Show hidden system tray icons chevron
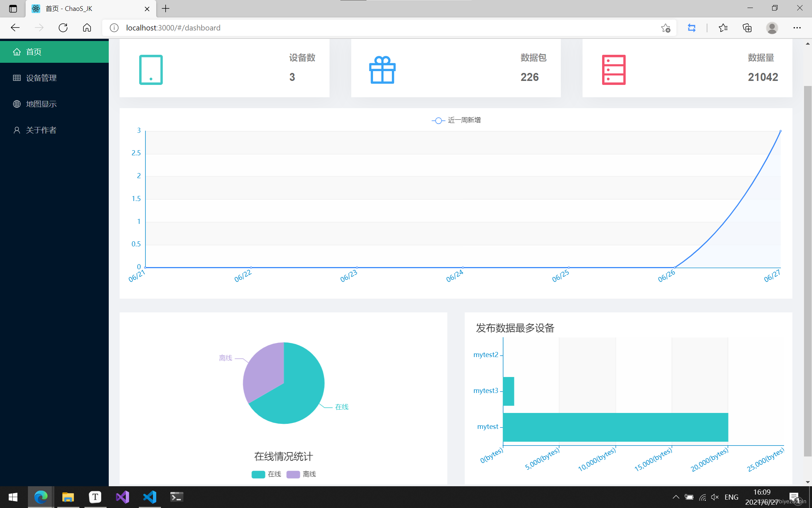This screenshot has height=508, width=812. coord(676,497)
